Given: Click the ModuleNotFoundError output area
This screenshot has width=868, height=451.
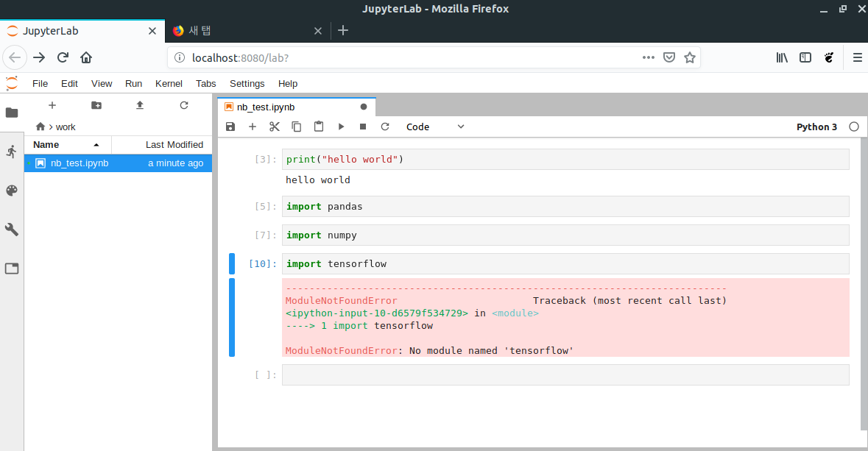Looking at the screenshot, I should (565, 318).
